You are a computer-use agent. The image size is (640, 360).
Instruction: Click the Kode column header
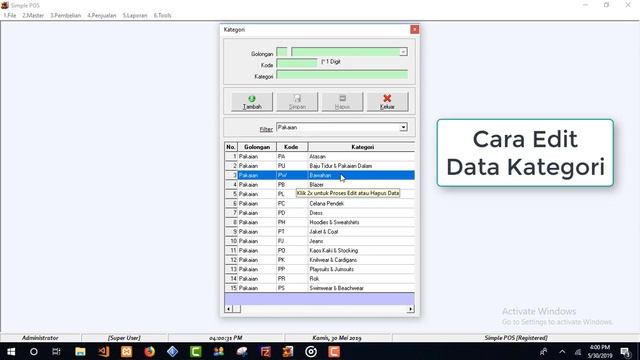point(292,147)
